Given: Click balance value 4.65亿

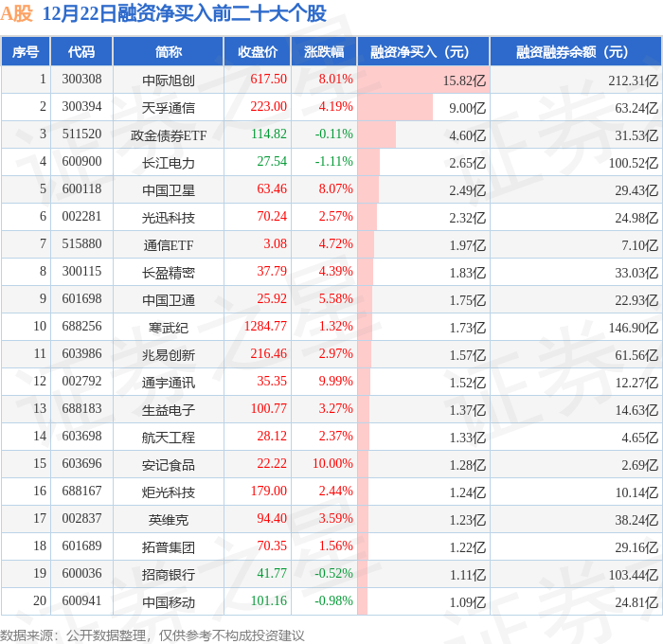Looking at the screenshot, I should click(639, 438).
